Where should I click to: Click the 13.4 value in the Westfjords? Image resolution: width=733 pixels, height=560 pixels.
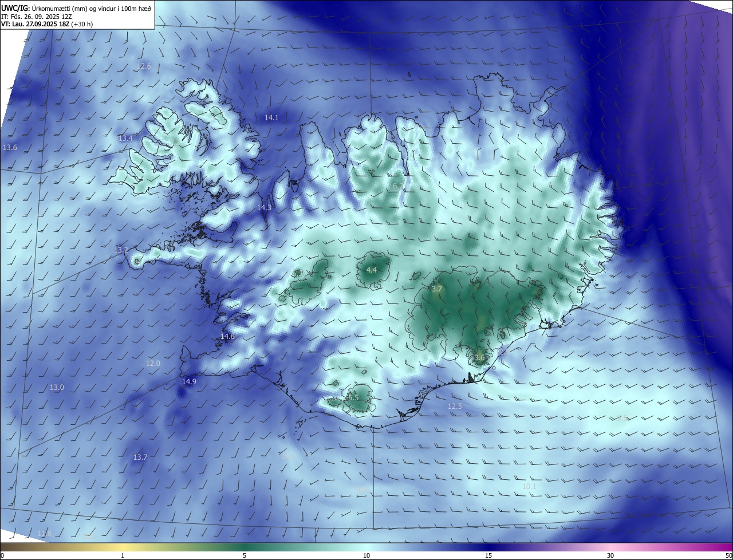125,138
